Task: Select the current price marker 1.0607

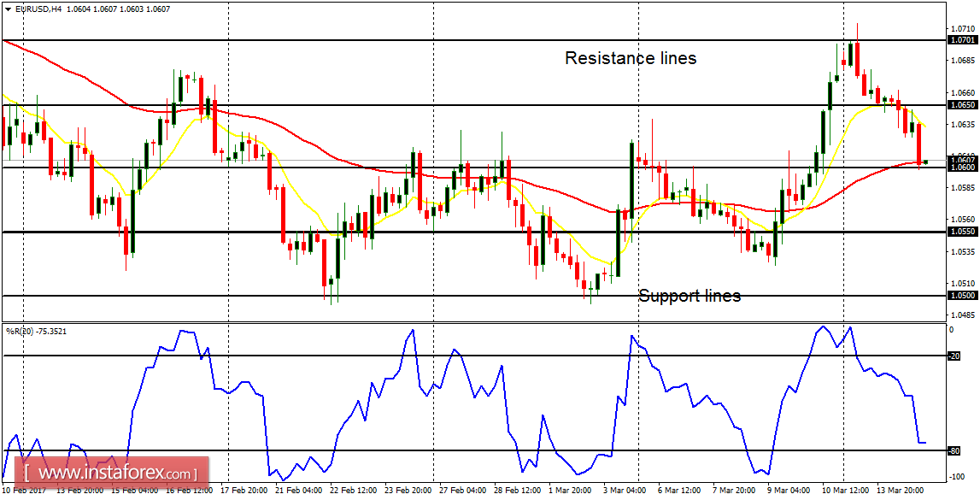Action: point(961,161)
